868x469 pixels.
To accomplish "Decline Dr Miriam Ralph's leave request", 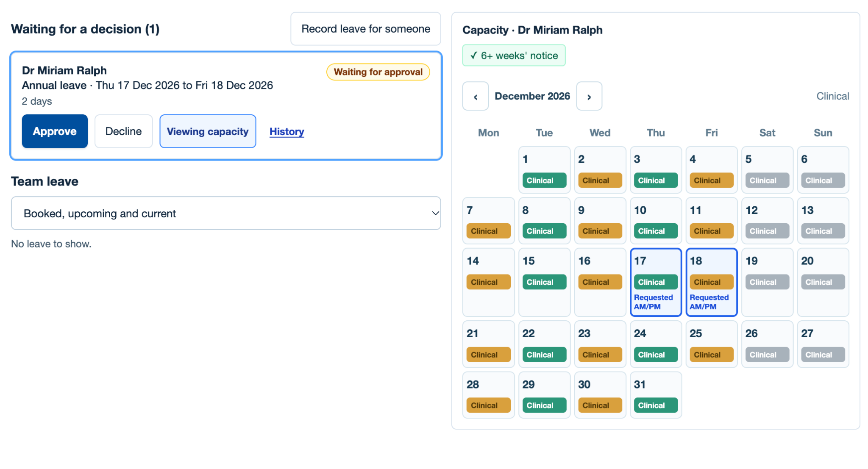I will [x=123, y=131].
